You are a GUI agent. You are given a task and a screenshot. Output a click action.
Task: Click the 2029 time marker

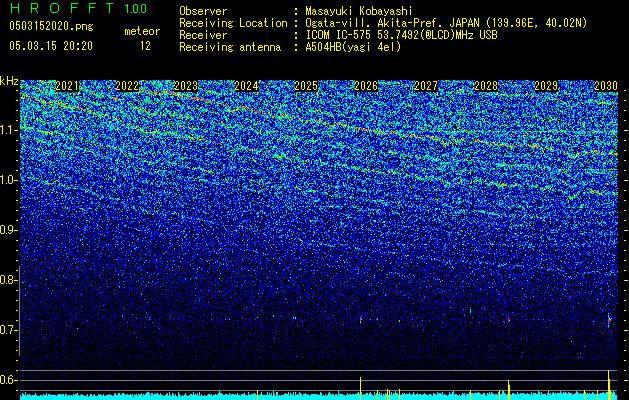pyautogui.click(x=546, y=85)
